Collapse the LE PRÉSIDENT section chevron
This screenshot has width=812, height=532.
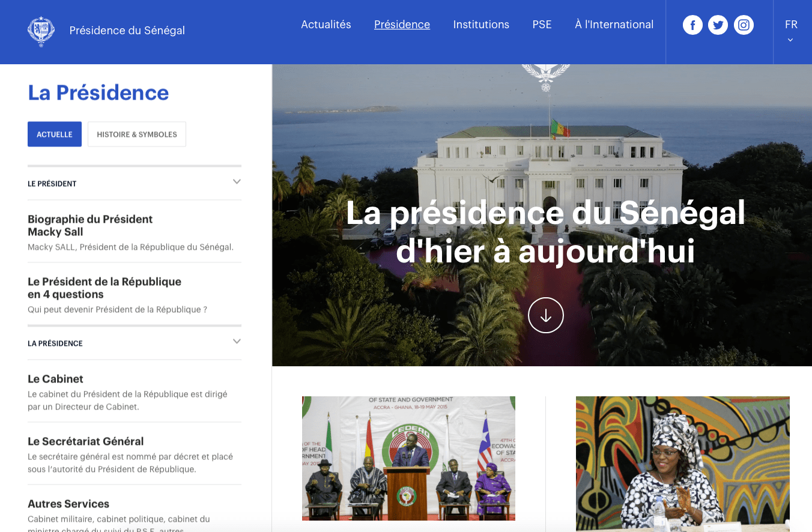(237, 182)
